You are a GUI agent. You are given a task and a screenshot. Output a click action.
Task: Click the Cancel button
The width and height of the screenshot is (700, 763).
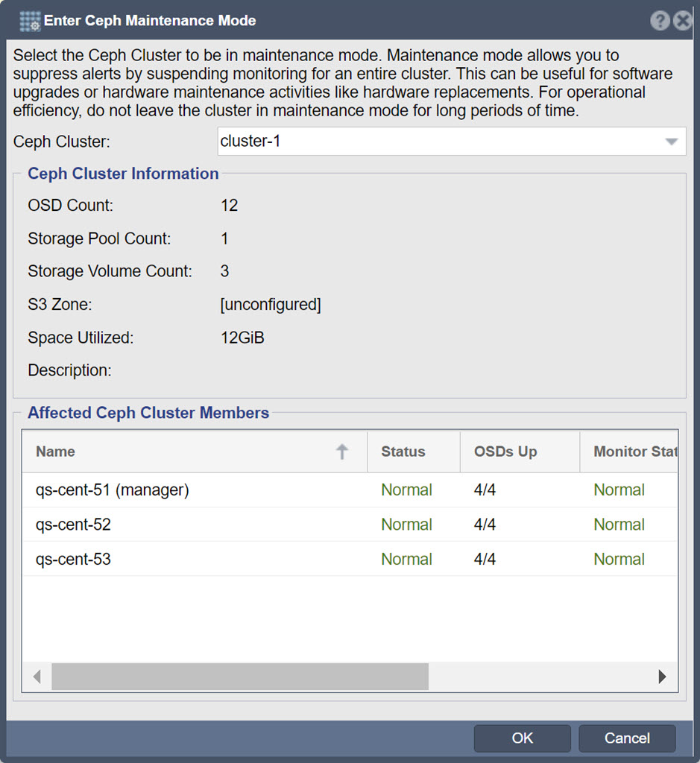pos(627,738)
